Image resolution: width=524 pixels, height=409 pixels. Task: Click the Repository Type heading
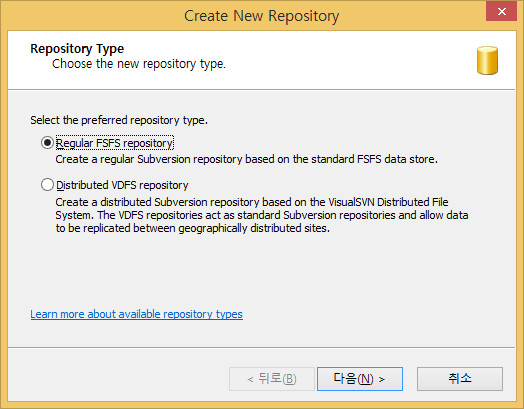77,49
